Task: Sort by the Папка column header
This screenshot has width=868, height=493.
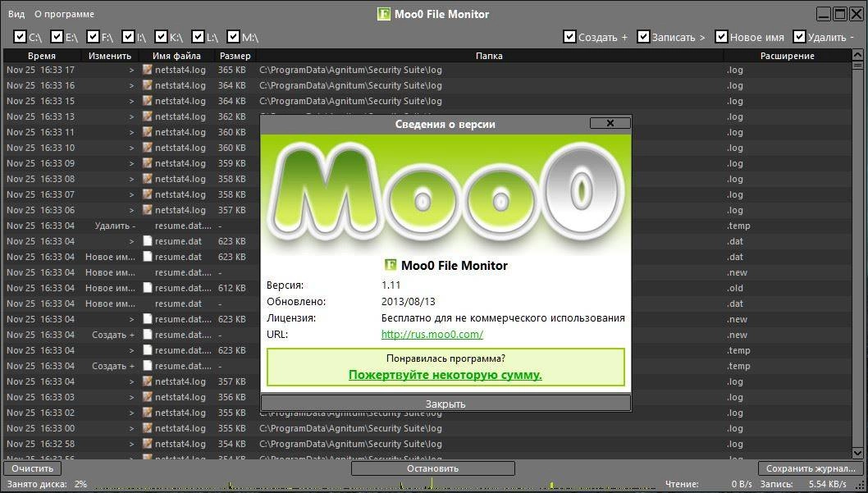Action: coord(489,55)
